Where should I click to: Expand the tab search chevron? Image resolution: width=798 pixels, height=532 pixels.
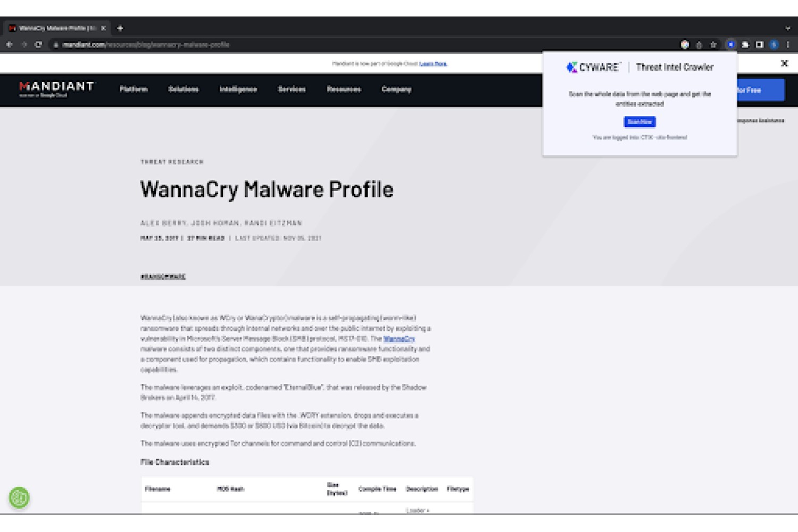788,28
